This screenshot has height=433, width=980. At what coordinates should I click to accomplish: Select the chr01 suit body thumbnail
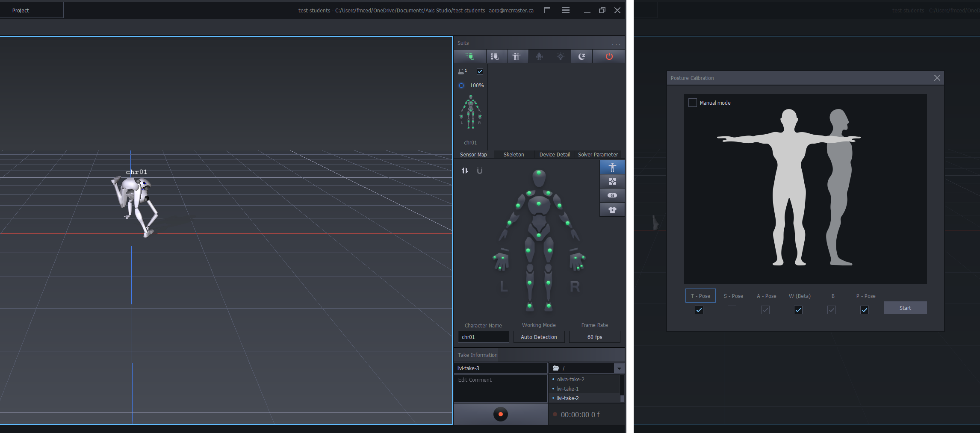pyautogui.click(x=471, y=112)
